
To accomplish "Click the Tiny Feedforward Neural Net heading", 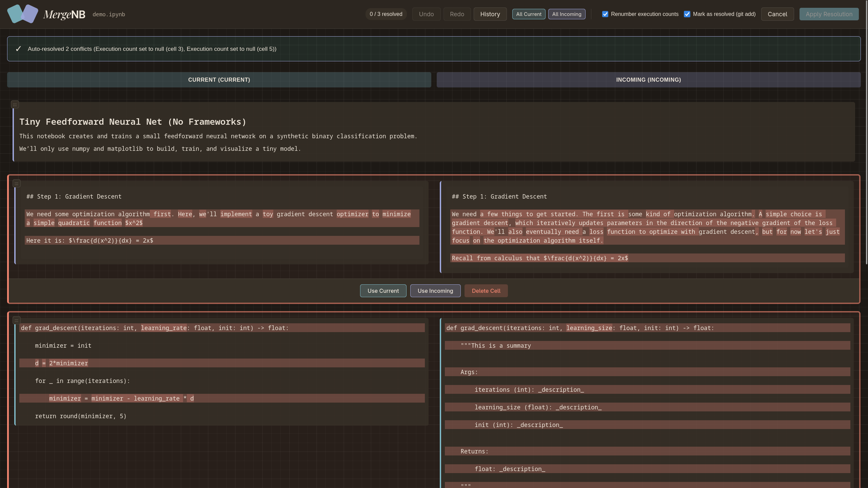I will coord(133,122).
